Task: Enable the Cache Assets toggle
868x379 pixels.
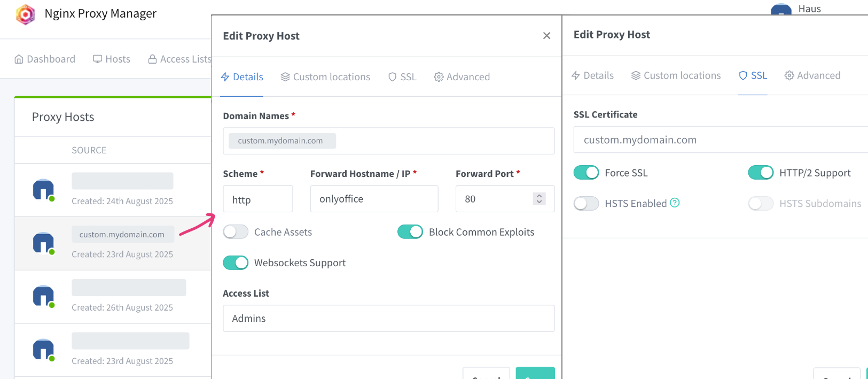Action: coord(236,232)
